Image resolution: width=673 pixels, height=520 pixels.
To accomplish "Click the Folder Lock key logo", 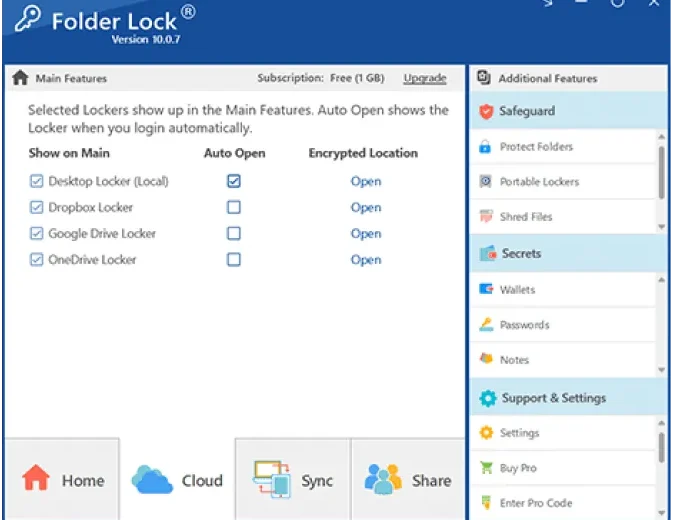I will click(x=28, y=19).
